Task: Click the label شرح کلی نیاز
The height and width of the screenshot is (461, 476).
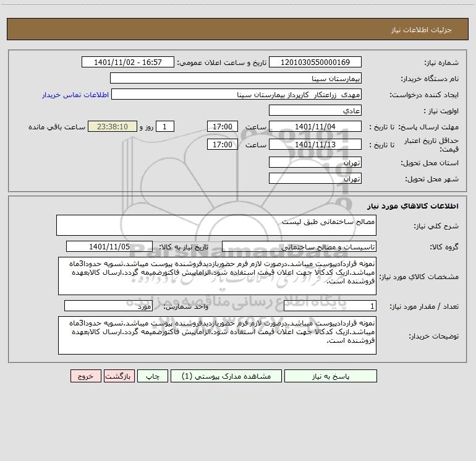Action: [x=436, y=226]
